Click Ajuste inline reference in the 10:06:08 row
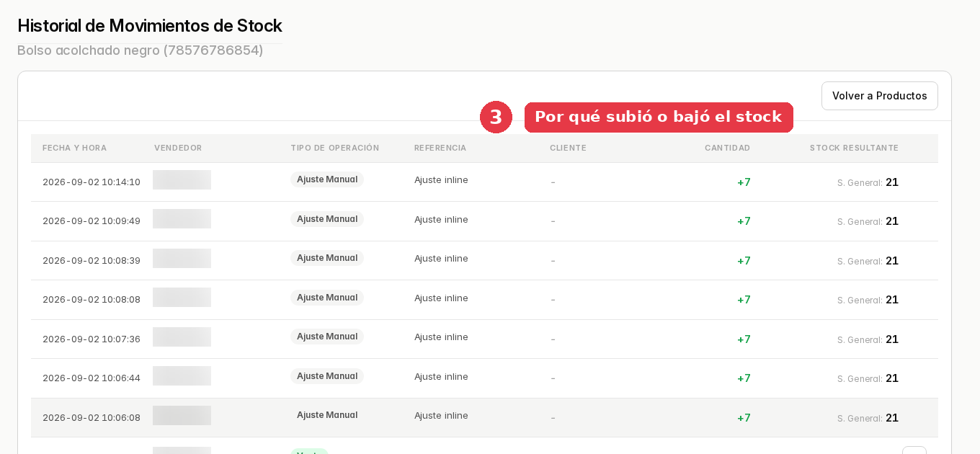Screen dimensions: 980x454 [441, 416]
